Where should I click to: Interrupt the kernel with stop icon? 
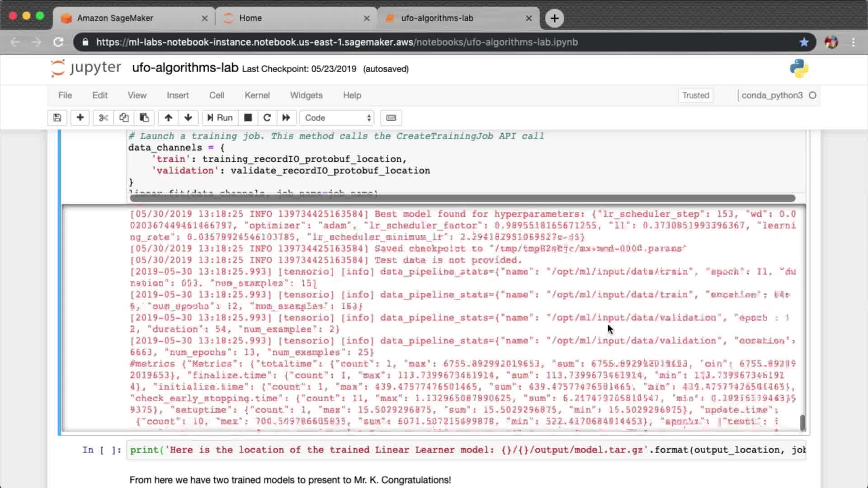(248, 118)
